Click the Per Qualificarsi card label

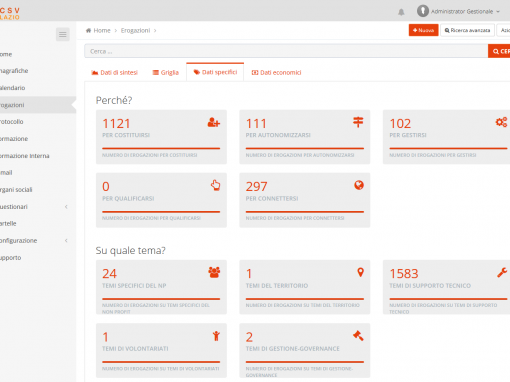[x=128, y=198]
